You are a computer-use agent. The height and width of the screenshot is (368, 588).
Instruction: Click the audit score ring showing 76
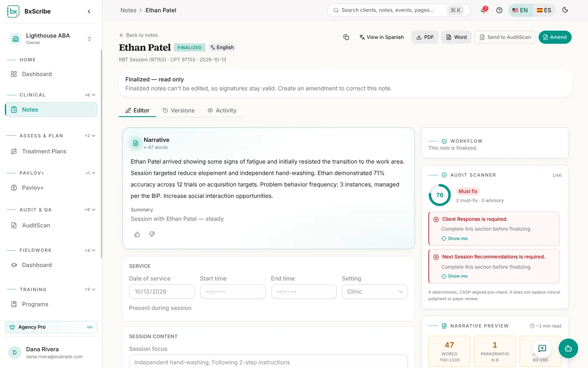440,195
